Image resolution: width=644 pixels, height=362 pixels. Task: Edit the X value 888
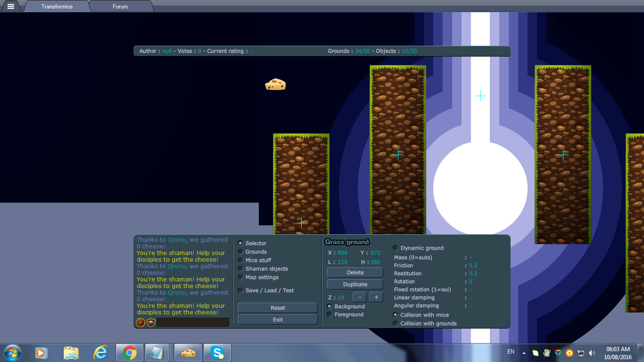coord(342,253)
